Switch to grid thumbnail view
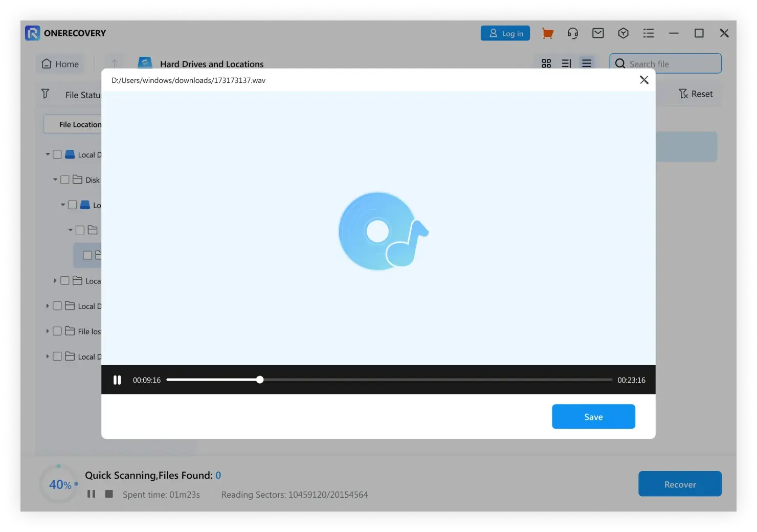 [546, 63]
